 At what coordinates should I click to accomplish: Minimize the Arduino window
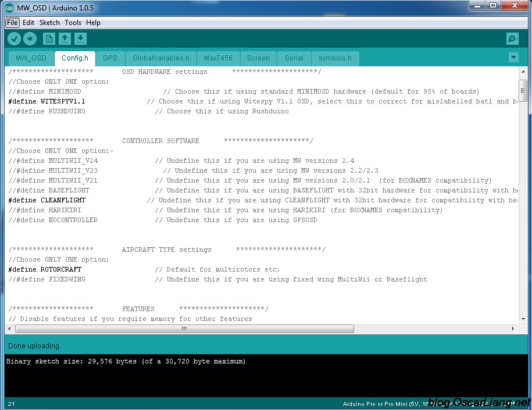(x=477, y=5)
